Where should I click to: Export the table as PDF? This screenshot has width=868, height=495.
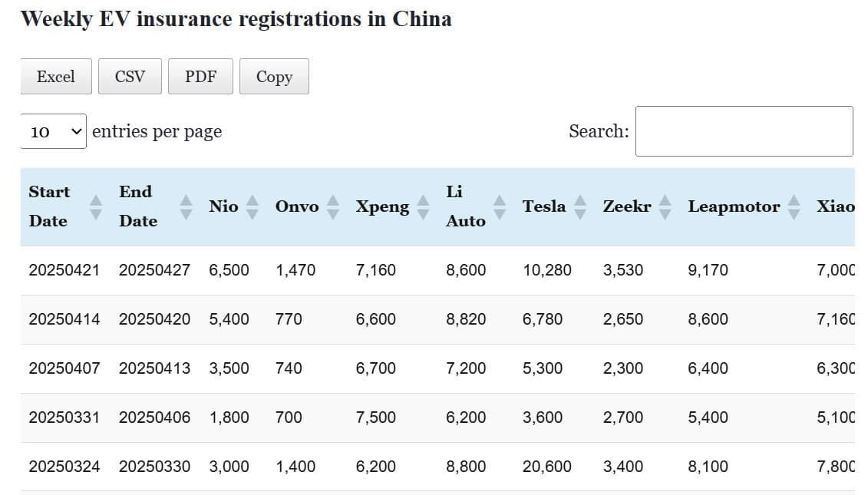click(200, 77)
